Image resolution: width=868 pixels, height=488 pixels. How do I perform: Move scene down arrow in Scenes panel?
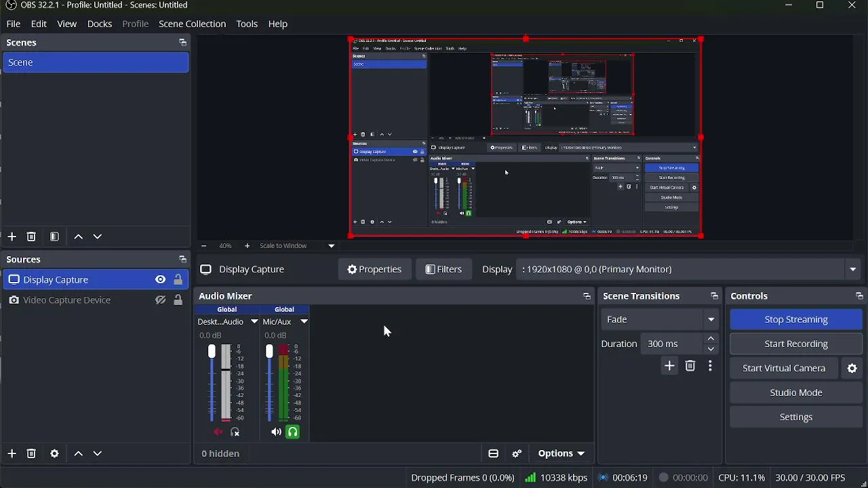click(98, 237)
